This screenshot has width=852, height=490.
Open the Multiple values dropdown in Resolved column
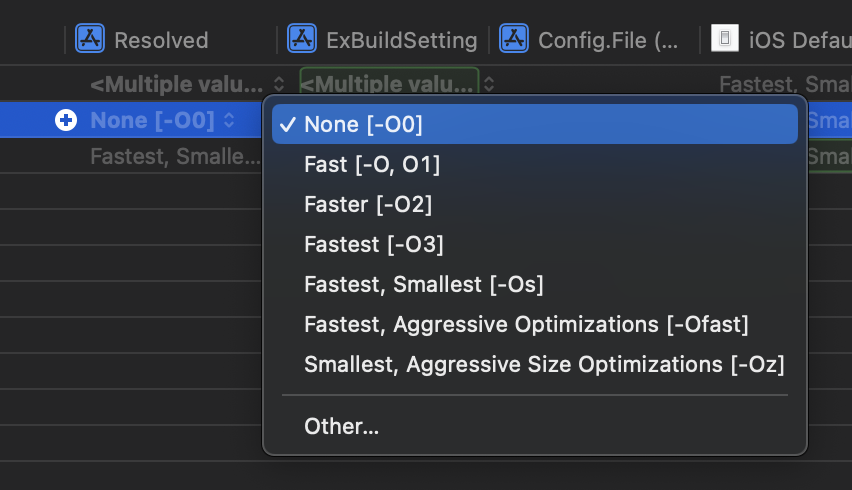[187, 84]
